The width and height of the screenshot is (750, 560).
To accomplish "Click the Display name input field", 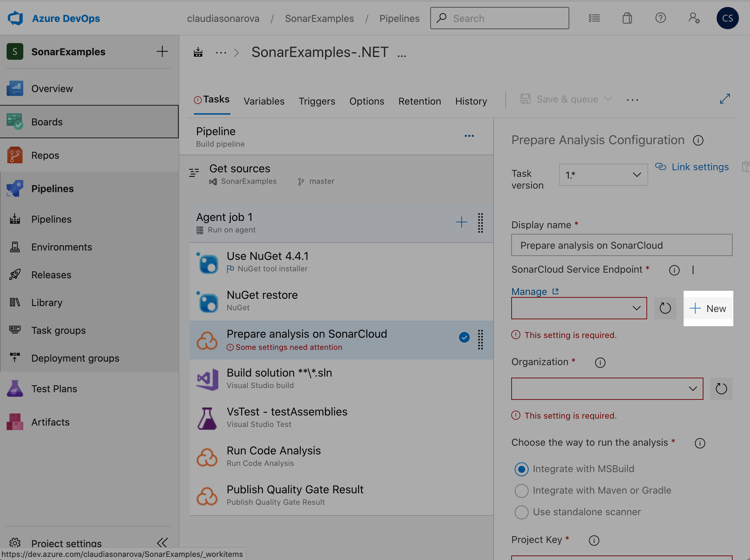I will coord(622,245).
